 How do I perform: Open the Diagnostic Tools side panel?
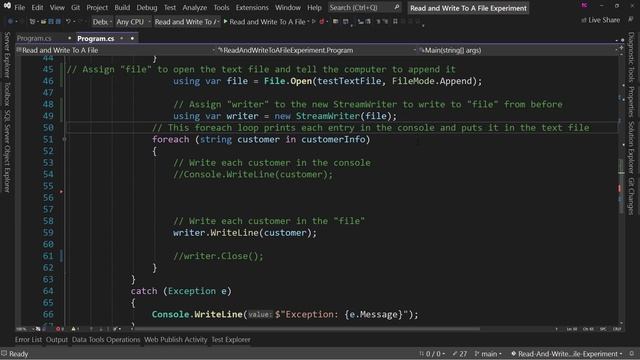click(631, 57)
